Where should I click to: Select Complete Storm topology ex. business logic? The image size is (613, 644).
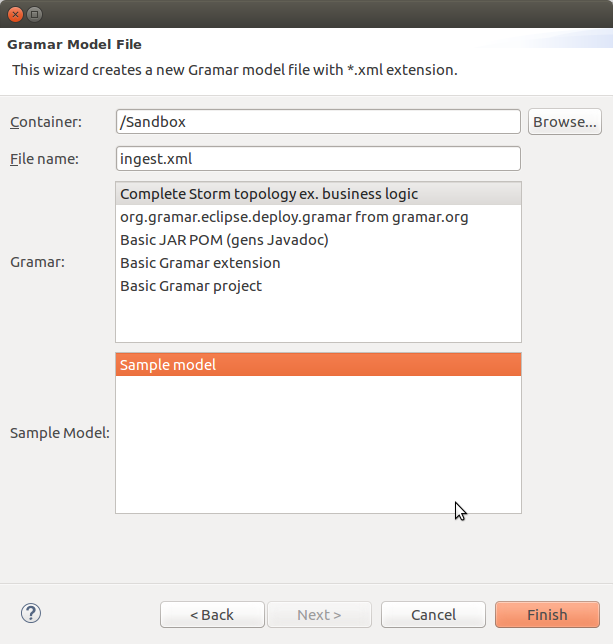pyautogui.click(x=268, y=194)
